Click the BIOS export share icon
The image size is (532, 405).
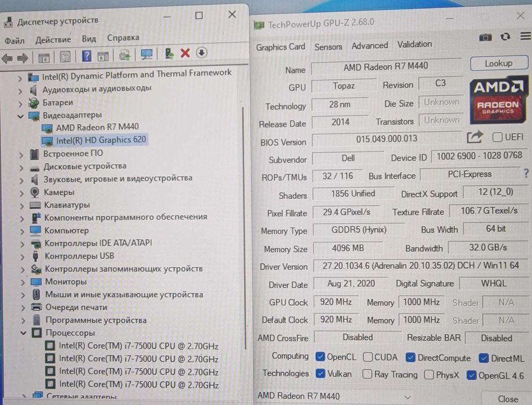point(475,137)
